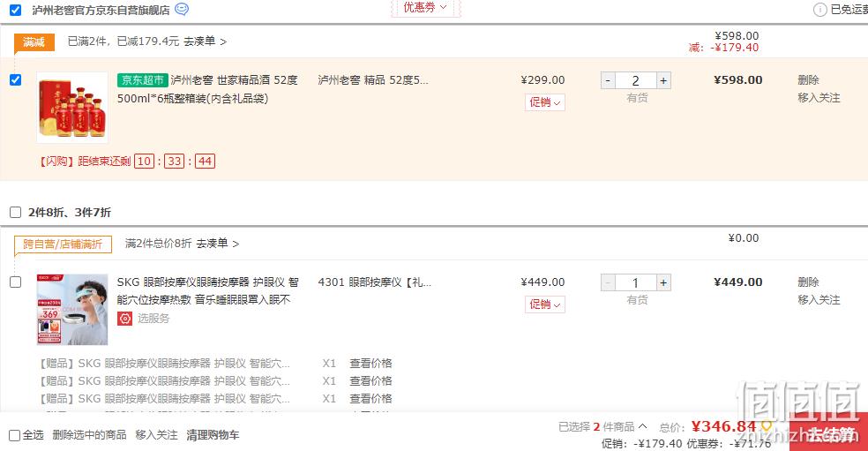Open the first 【赠品】SKG gift item
Image resolution: width=868 pixels, height=451 pixels.
click(x=163, y=364)
